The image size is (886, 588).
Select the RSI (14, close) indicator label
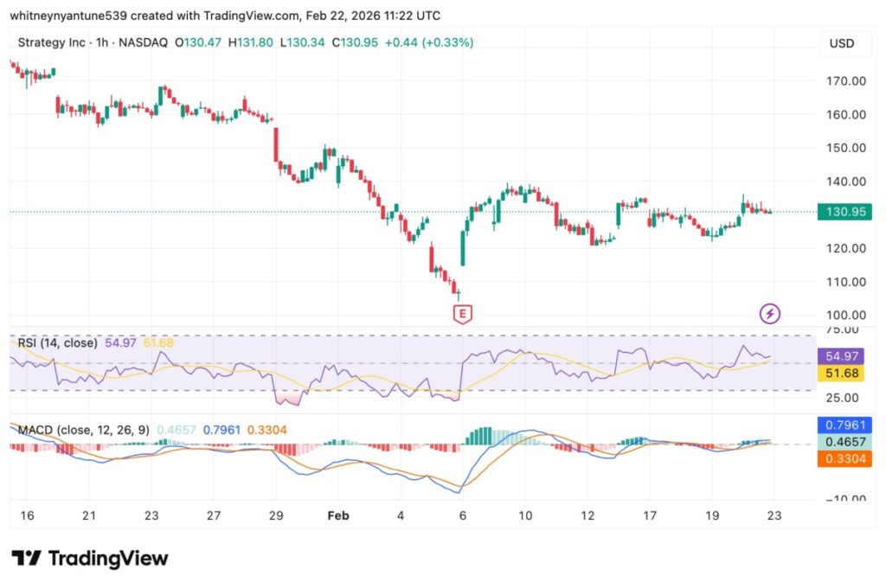pos(57,343)
